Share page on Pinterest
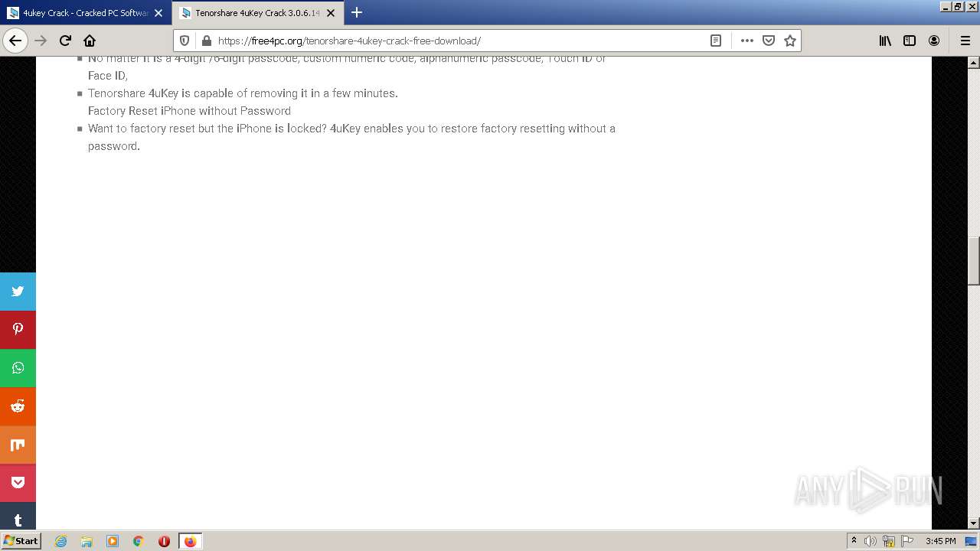Screen dimensions: 980x551 [x=18, y=330]
